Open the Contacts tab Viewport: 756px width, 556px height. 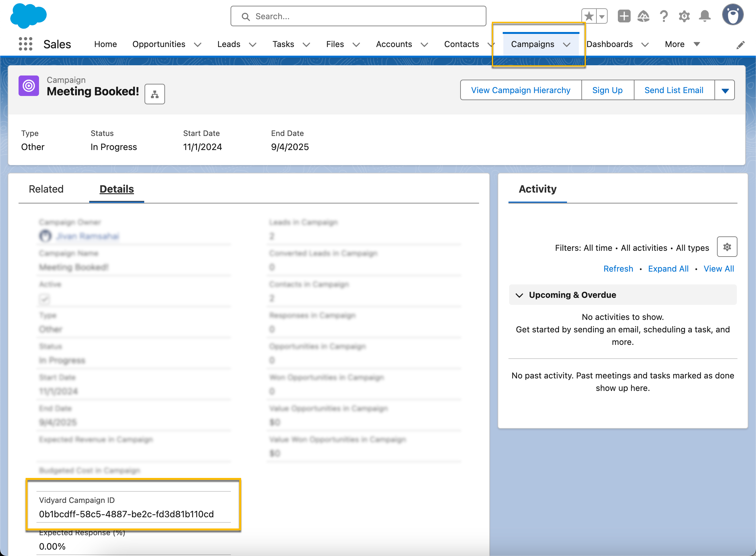pos(461,44)
